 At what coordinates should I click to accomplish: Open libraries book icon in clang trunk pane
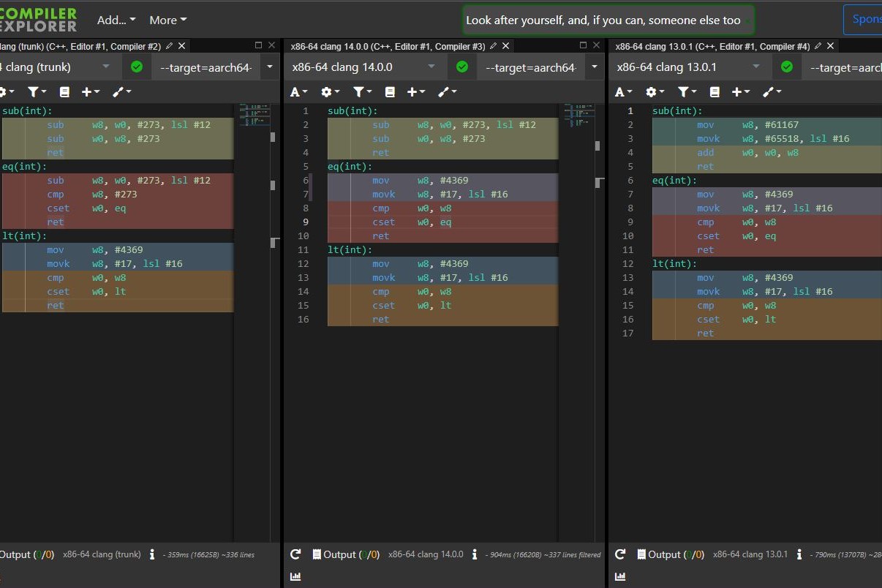pos(64,92)
